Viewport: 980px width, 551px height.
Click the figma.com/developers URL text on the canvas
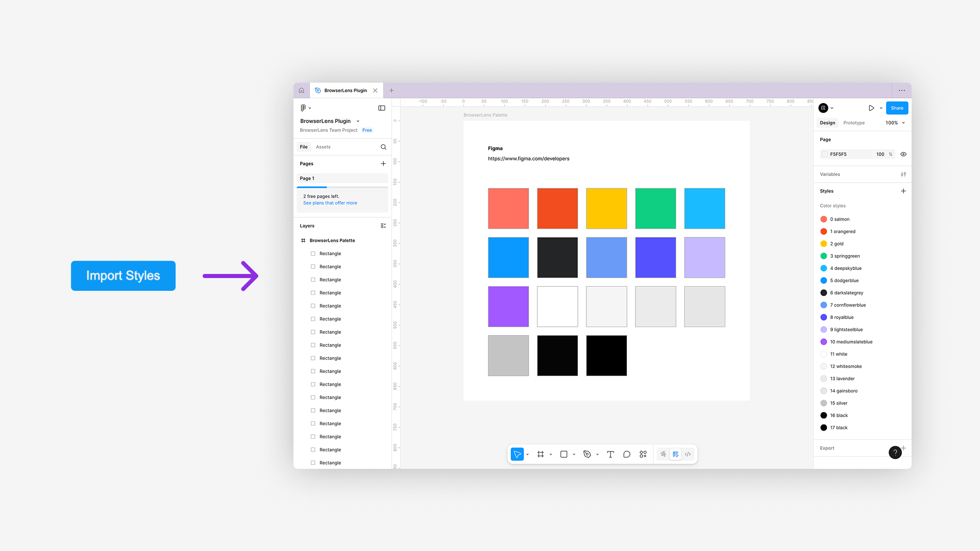[x=528, y=159]
